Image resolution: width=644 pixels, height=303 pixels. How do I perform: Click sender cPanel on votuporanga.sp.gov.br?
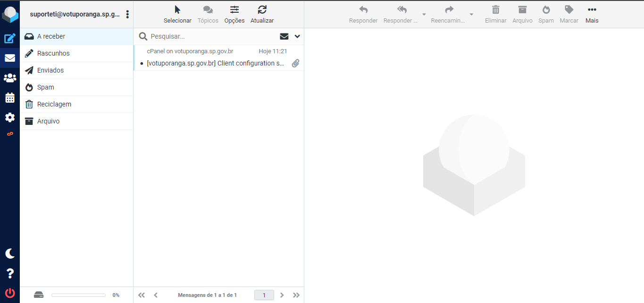pos(190,51)
